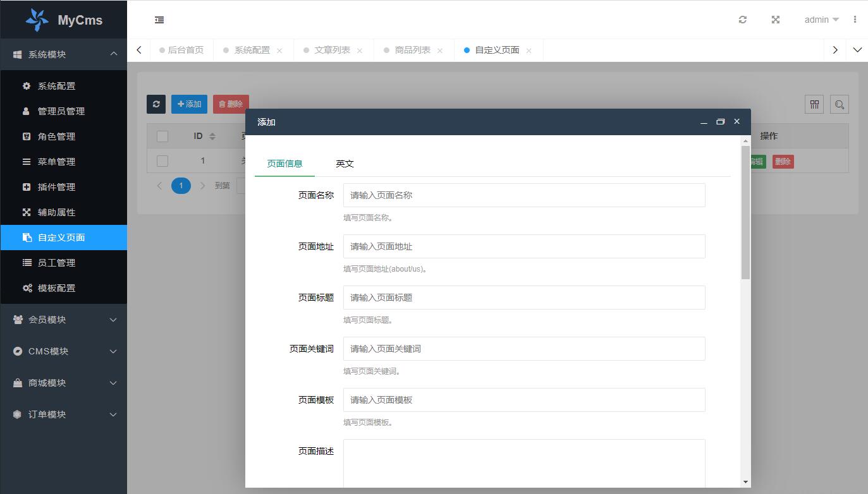Viewport: 868px width, 494px height.
Task: Open 模板配置 in sidebar
Action: click(x=63, y=288)
